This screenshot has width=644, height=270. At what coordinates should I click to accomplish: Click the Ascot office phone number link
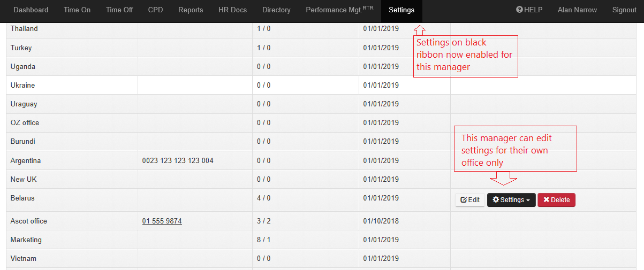click(x=162, y=221)
